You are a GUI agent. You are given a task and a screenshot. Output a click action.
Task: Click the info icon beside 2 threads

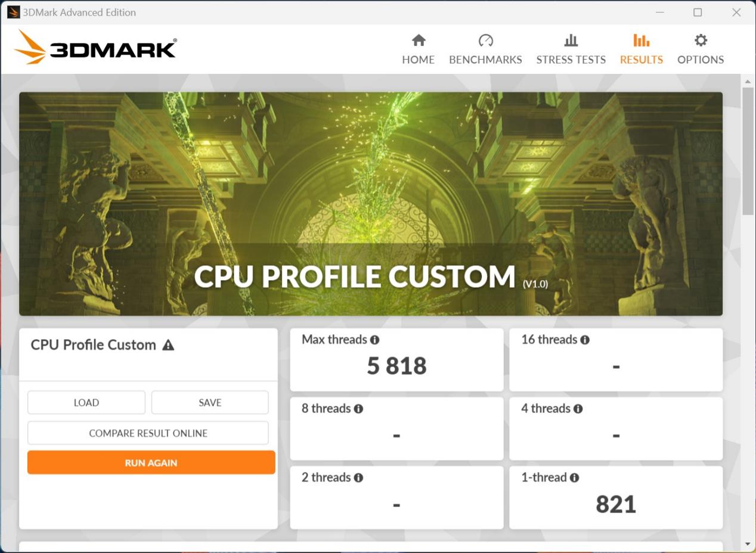point(357,477)
